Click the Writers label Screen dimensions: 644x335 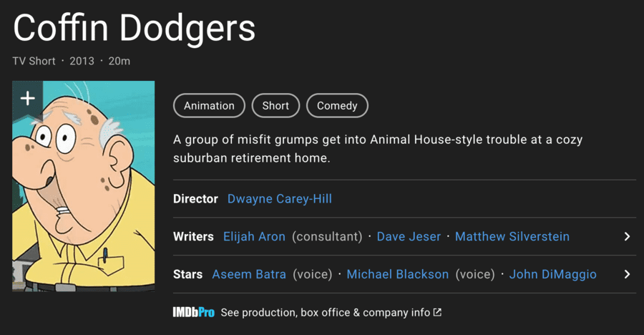click(x=193, y=236)
